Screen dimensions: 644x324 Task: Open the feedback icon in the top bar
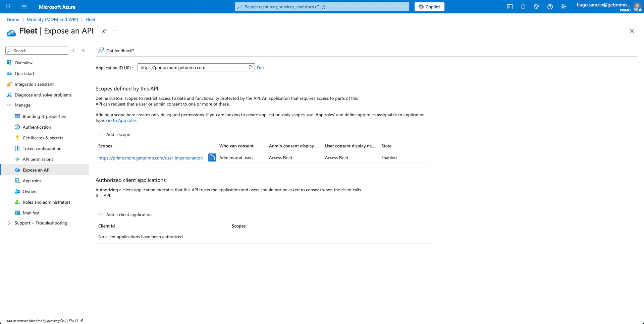tap(564, 7)
